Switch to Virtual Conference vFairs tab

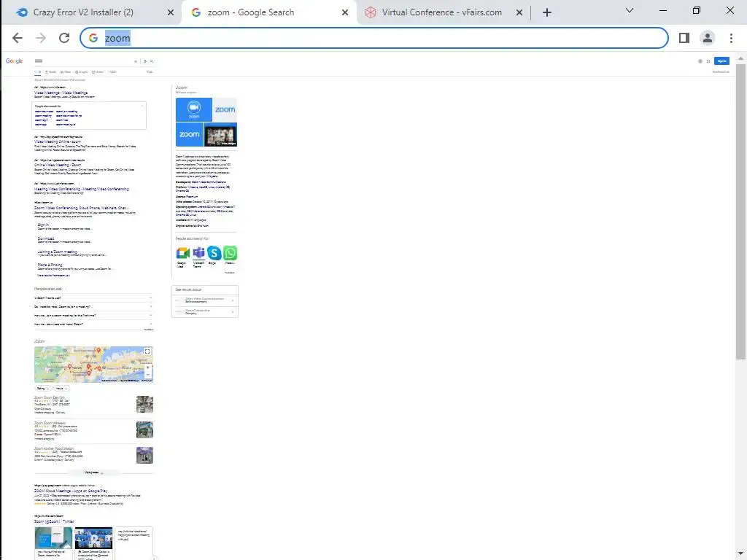(441, 13)
